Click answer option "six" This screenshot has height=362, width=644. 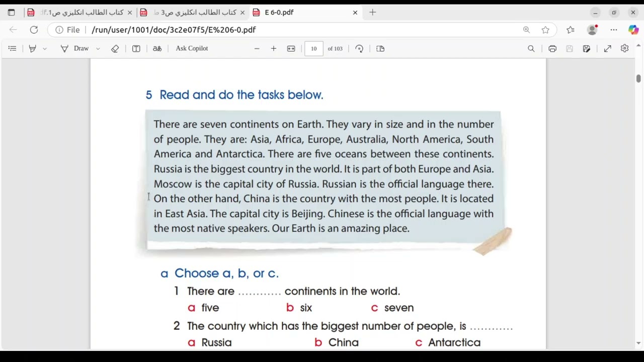(x=306, y=308)
